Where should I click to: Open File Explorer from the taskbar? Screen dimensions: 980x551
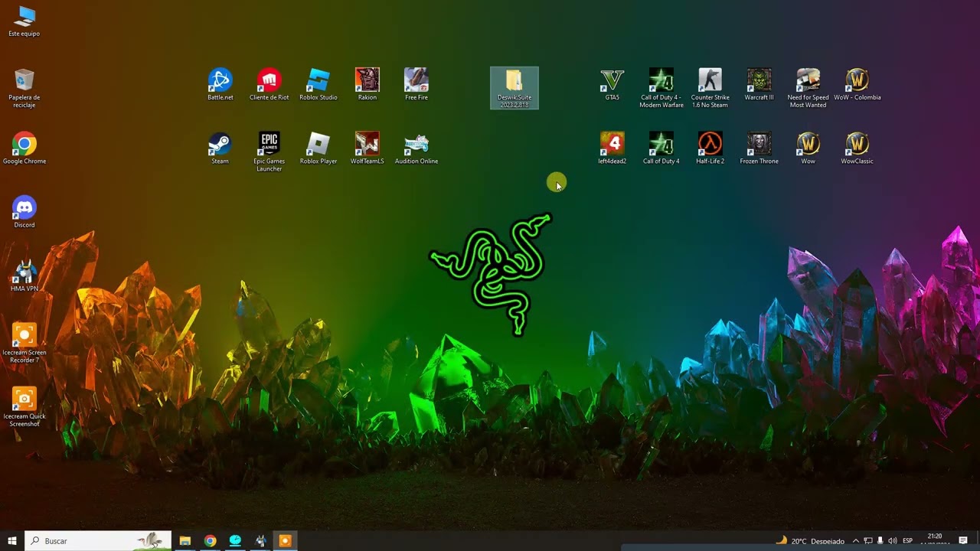(x=185, y=540)
